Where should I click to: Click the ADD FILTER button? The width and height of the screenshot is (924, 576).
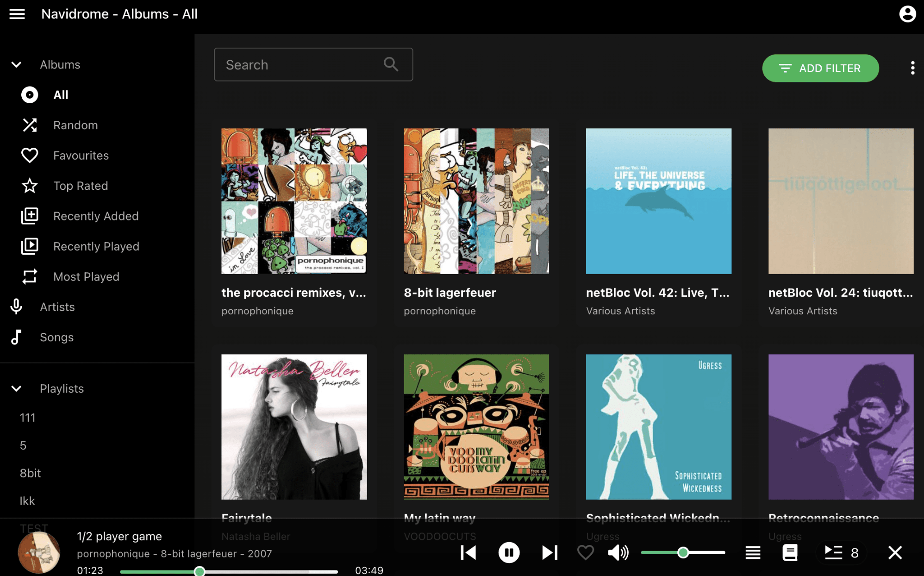pyautogui.click(x=820, y=68)
